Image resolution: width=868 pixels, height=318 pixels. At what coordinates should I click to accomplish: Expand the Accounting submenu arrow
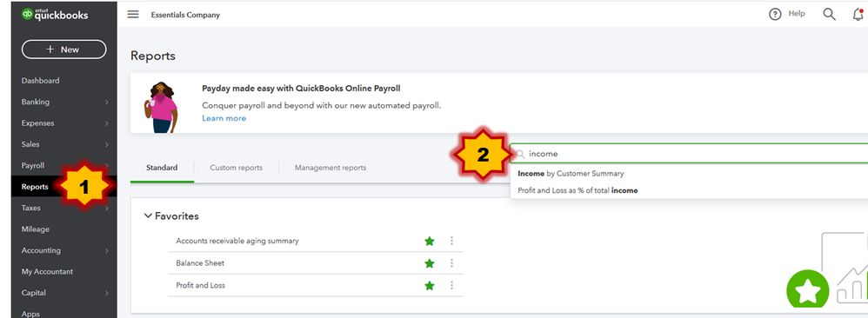point(106,250)
